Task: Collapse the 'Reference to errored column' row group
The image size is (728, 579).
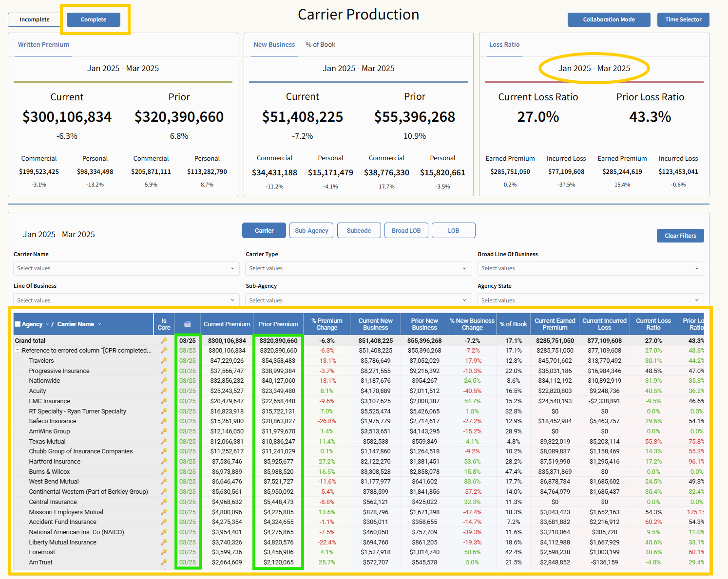Action: pos(18,351)
